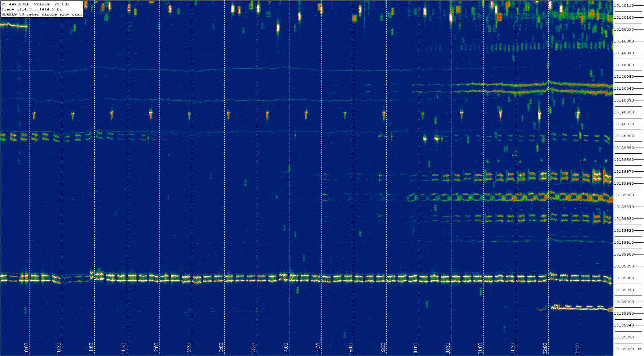The image size is (644, 356).
Task: Select the 10140060 frequency scale label
Action: click(x=624, y=65)
